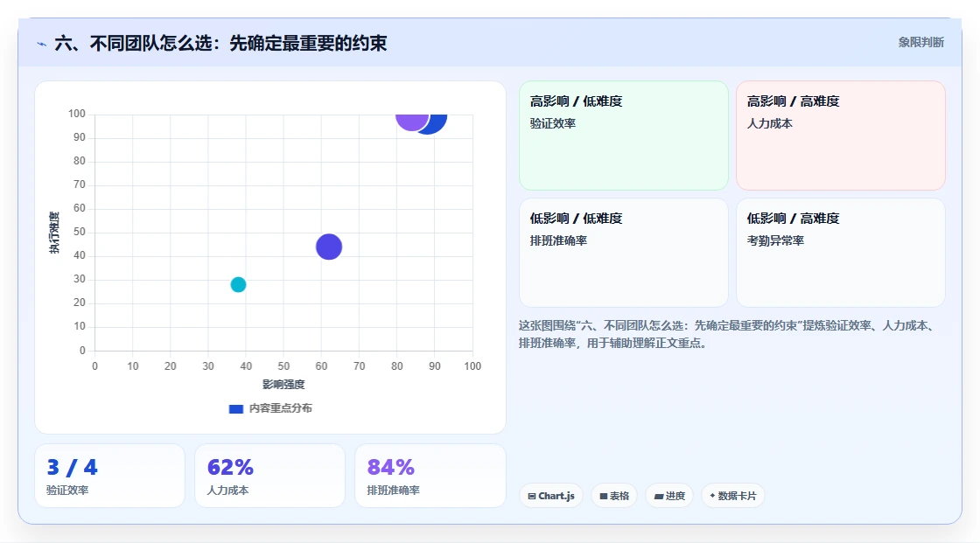Click the description paragraph starting 这张图围绕
The width and height of the screenshot is (980, 543).
pyautogui.click(x=728, y=334)
